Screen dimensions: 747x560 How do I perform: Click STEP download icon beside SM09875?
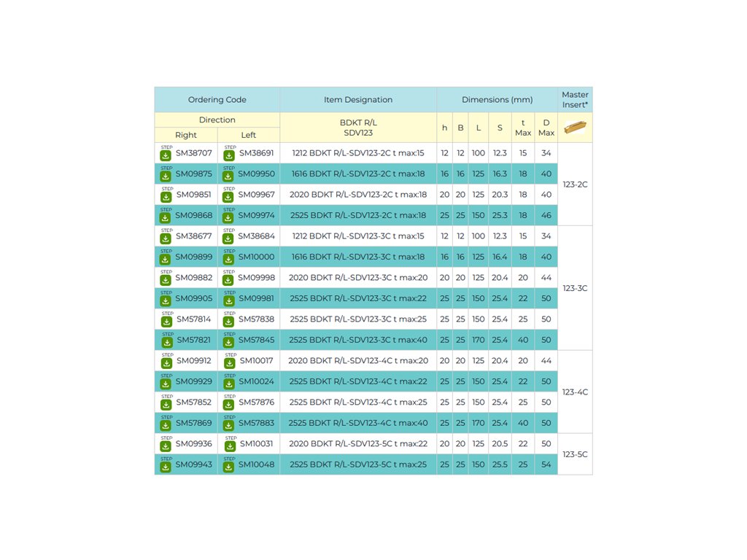click(166, 175)
